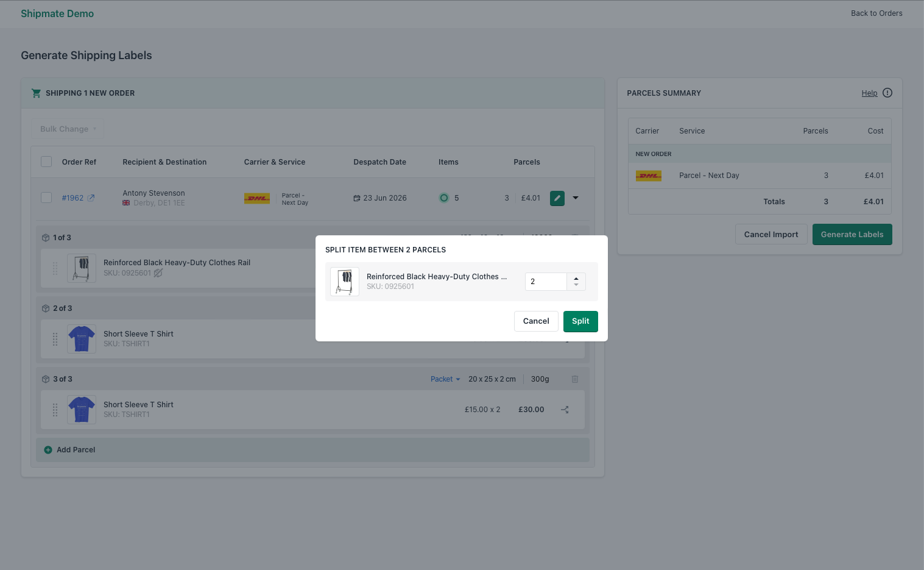Click the box icon of parcel 3 of 3
924x570 pixels.
[x=46, y=379]
